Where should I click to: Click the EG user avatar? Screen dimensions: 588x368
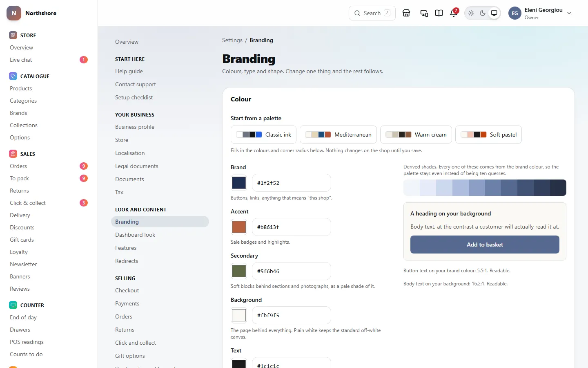click(515, 13)
